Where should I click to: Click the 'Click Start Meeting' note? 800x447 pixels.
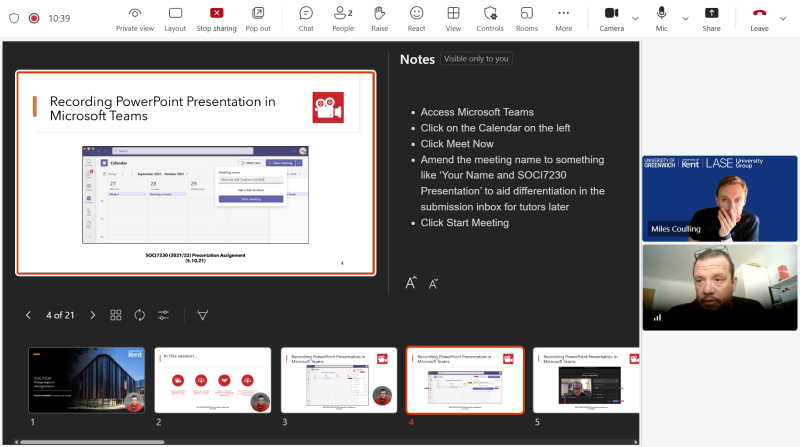[x=464, y=222]
